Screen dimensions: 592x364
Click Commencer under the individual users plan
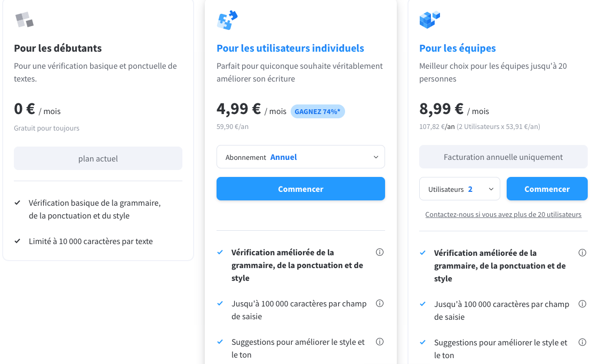(x=301, y=189)
